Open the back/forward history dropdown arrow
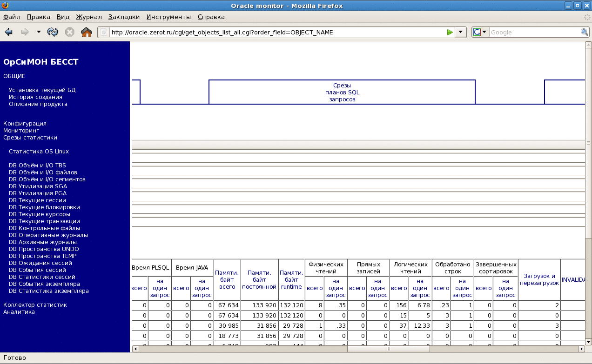This screenshot has width=592, height=364. click(39, 32)
